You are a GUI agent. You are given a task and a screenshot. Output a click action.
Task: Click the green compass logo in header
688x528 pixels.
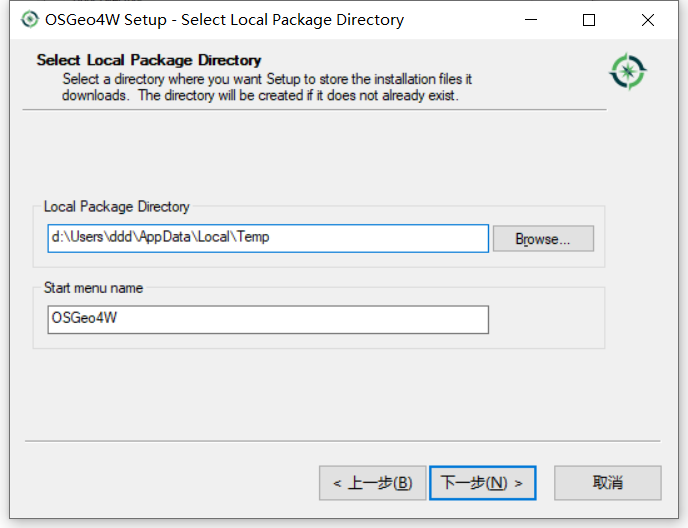pos(628,71)
